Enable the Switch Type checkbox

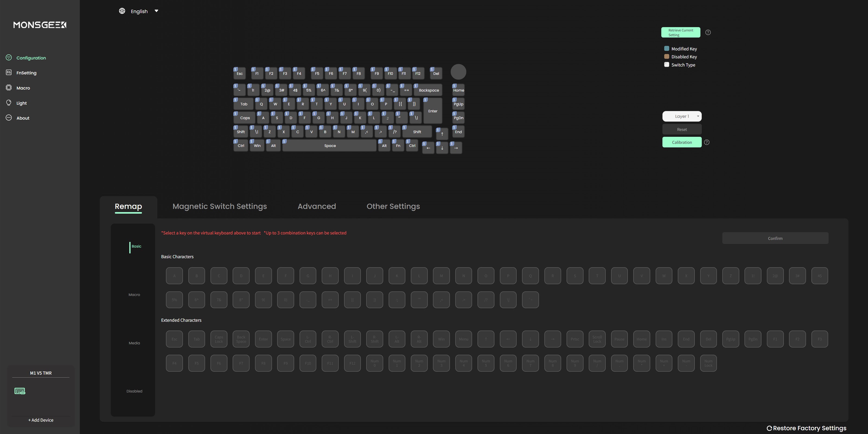666,64
